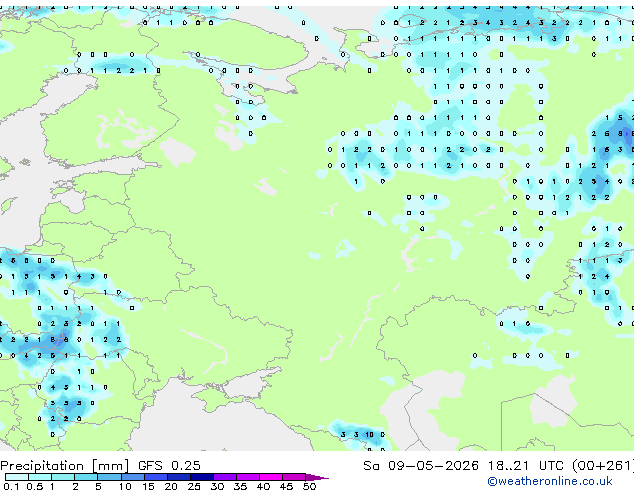The width and height of the screenshot is (634, 490).
Task: Click the '35' legend scale label
Action: [x=240, y=486]
